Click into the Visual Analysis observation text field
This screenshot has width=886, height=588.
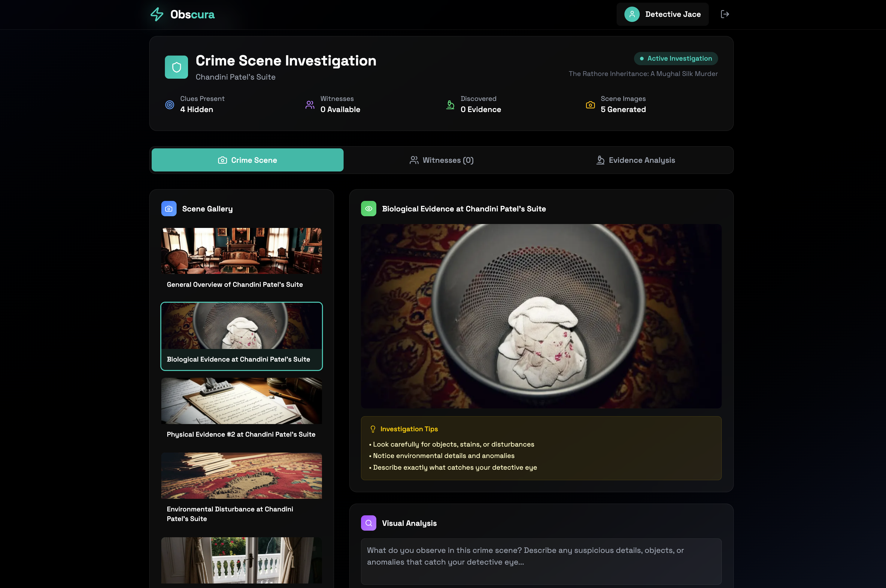[541, 561]
